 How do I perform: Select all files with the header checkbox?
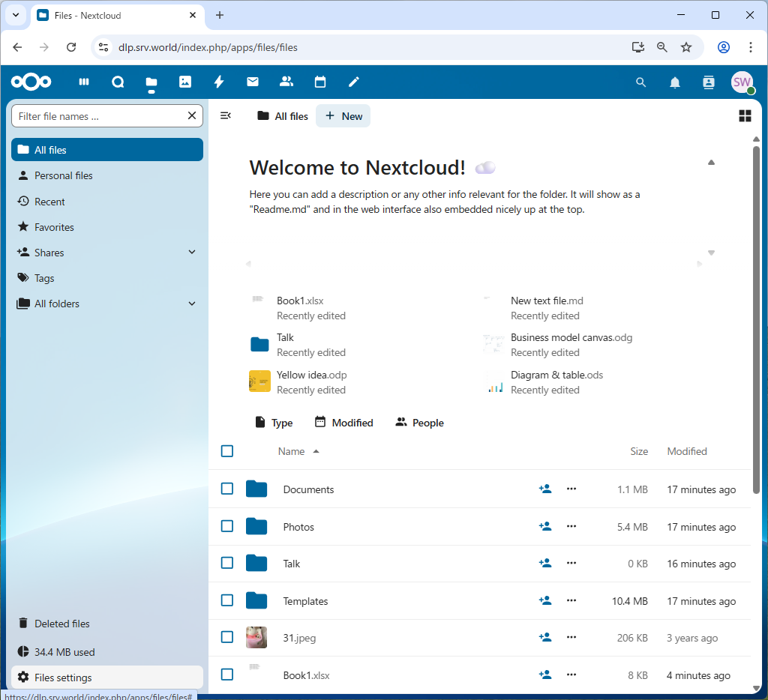coord(227,450)
